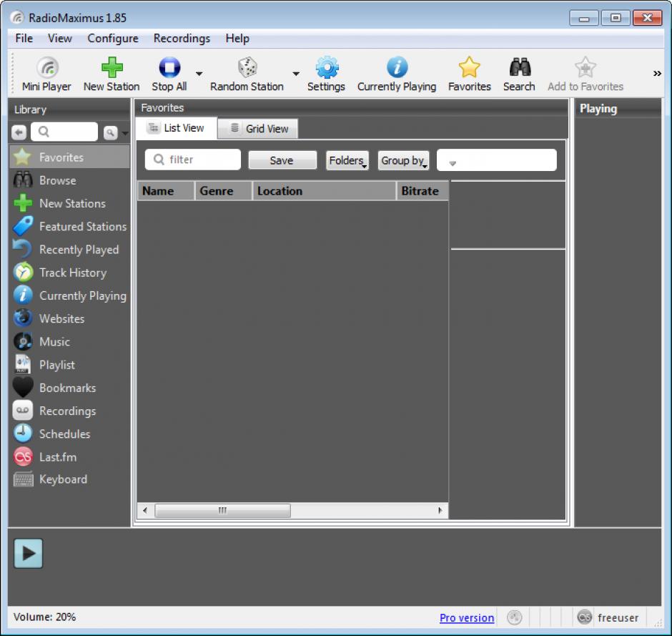This screenshot has height=636, width=672.
Task: Show Currently Playing from the toolbar
Action: (x=397, y=74)
